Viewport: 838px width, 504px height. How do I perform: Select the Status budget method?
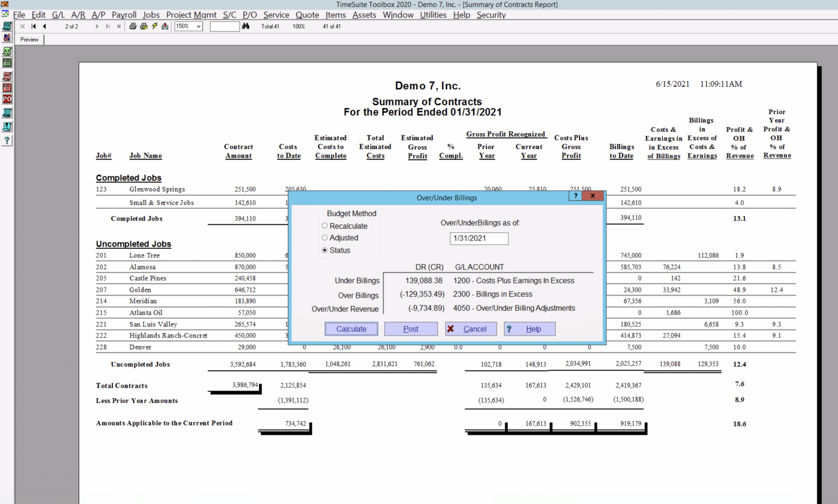pos(325,250)
